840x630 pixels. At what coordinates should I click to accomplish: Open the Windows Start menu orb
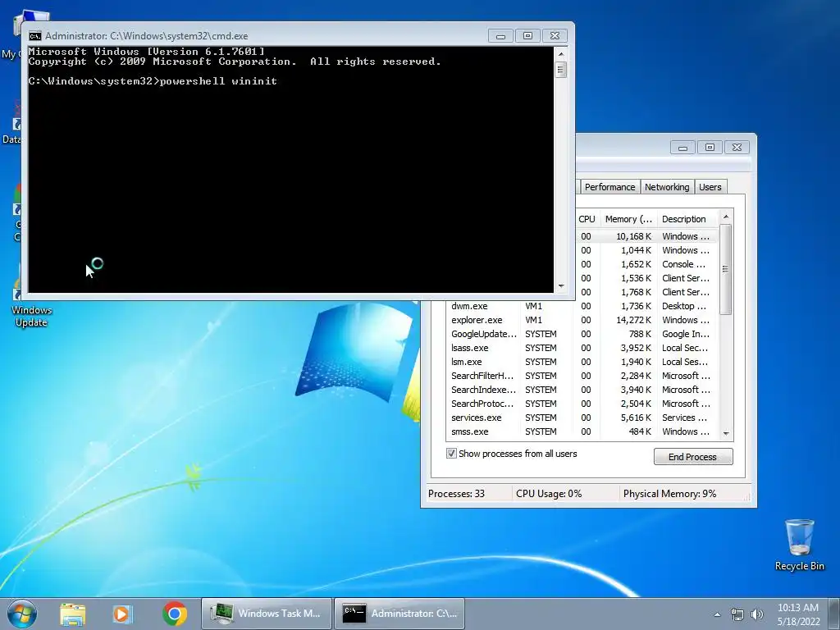(22, 614)
